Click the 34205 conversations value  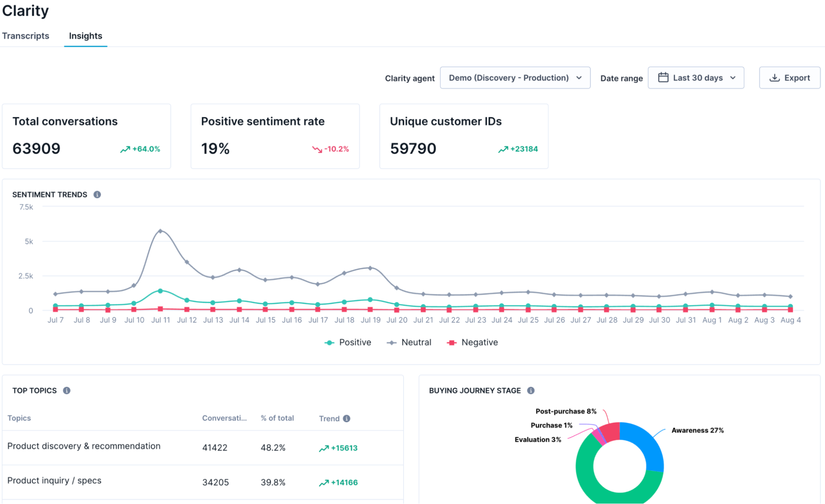pos(215,482)
